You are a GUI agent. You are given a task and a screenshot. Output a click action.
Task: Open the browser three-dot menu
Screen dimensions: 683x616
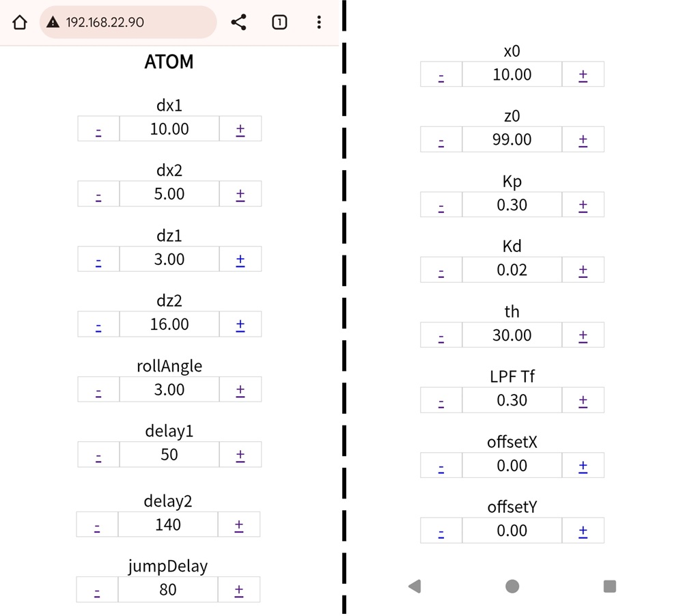pyautogui.click(x=318, y=23)
